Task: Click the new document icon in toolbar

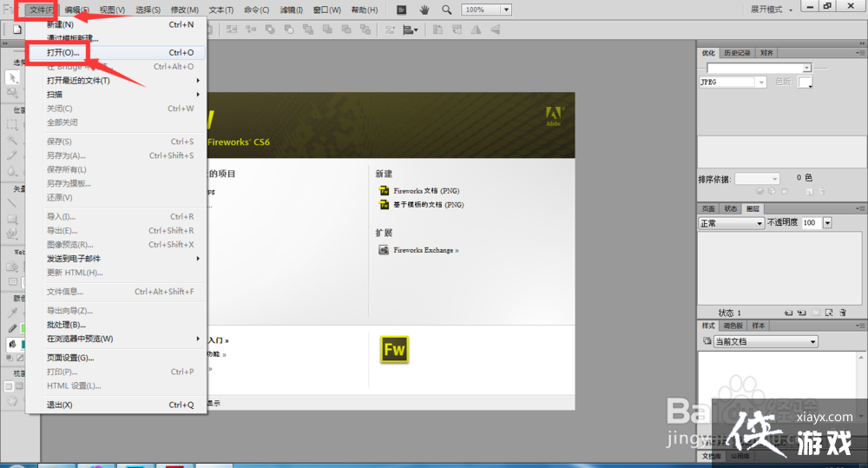Action: pyautogui.click(x=17, y=29)
